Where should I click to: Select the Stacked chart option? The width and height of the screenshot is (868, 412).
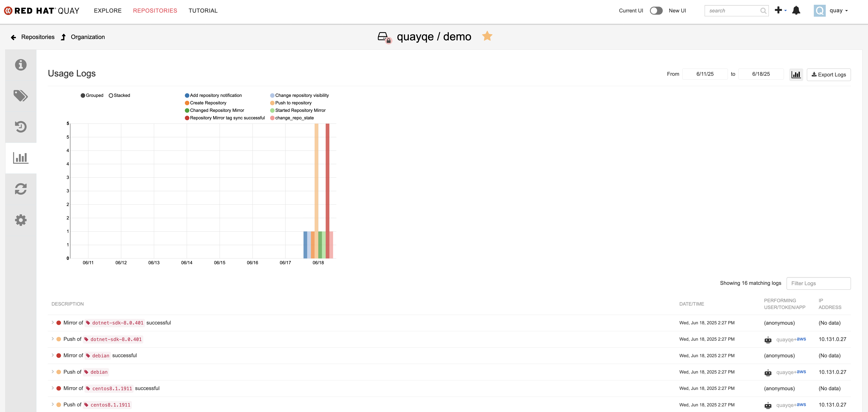[111, 96]
